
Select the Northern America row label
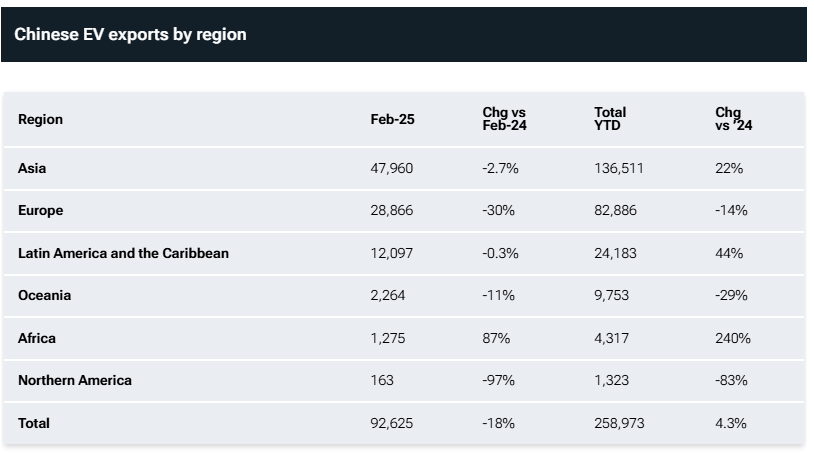click(x=75, y=380)
